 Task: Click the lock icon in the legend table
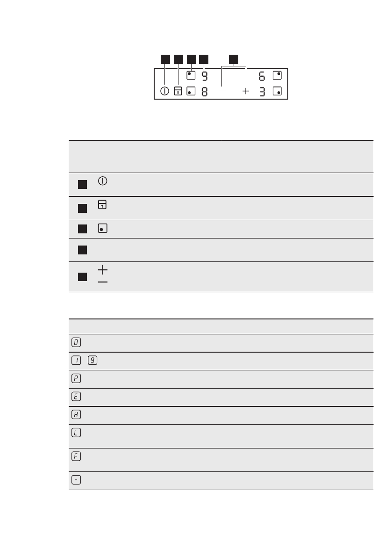coord(102,204)
